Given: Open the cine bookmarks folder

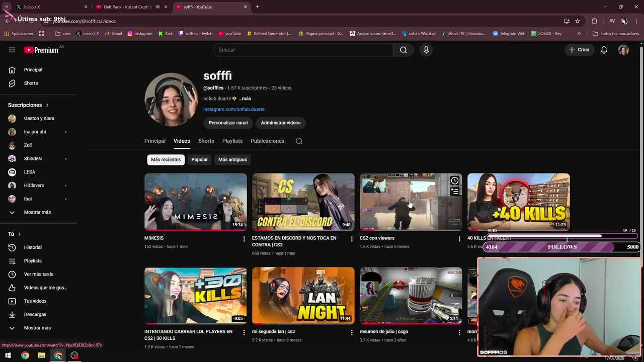Looking at the screenshot, I should coord(62,34).
